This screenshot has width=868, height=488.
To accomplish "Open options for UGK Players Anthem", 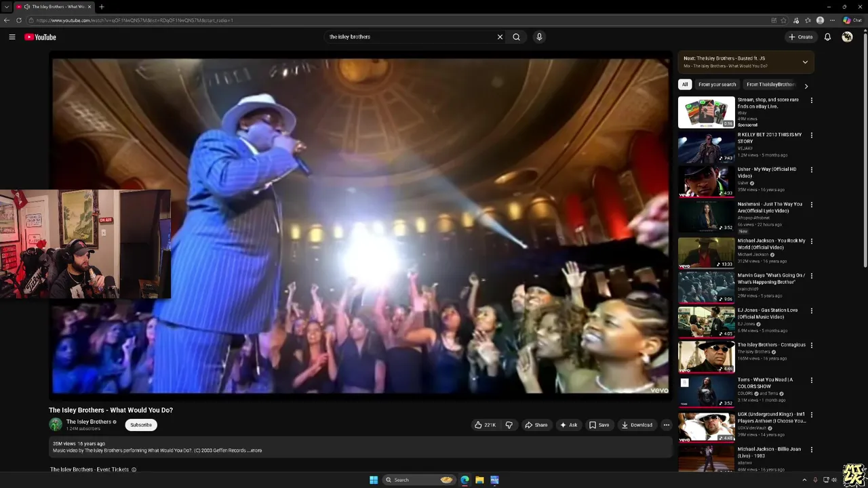I will pos(812,415).
